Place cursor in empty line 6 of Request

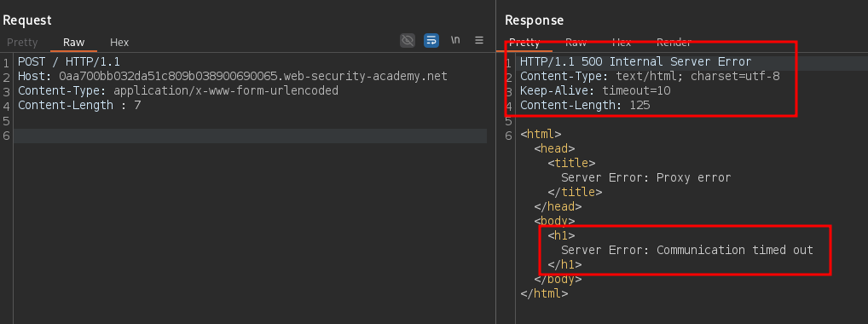[250, 136]
